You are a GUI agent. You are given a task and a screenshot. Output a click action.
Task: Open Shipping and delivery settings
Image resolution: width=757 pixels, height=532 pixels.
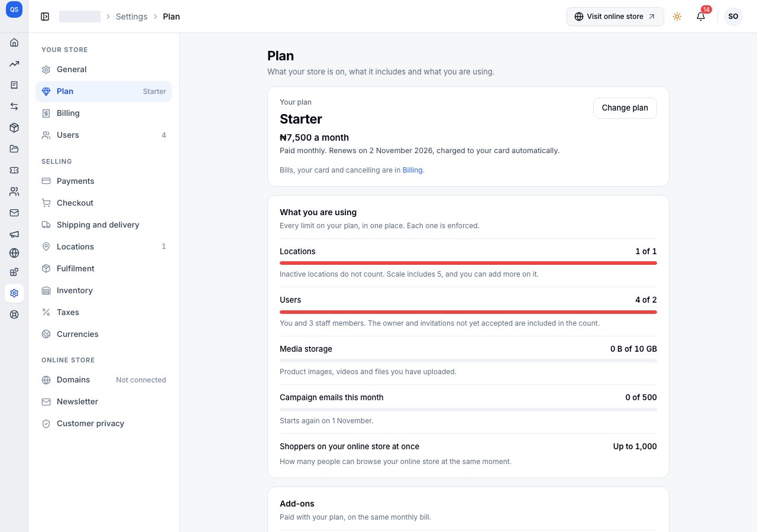click(x=104, y=225)
